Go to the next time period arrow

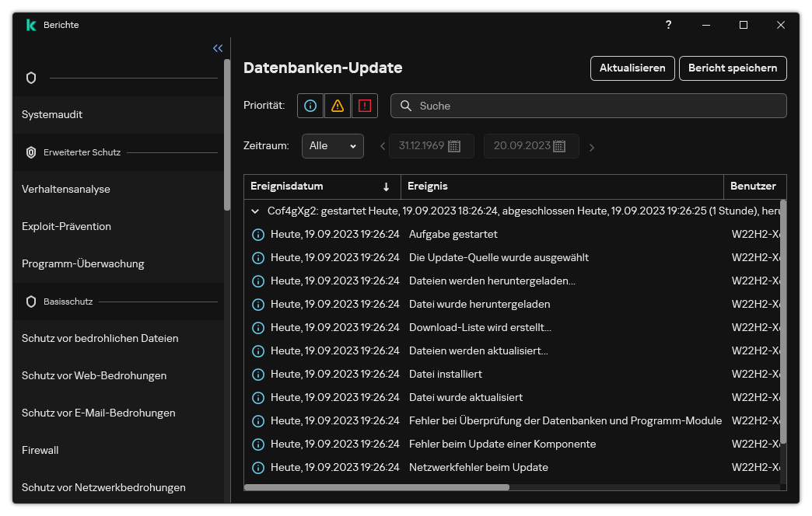point(592,147)
